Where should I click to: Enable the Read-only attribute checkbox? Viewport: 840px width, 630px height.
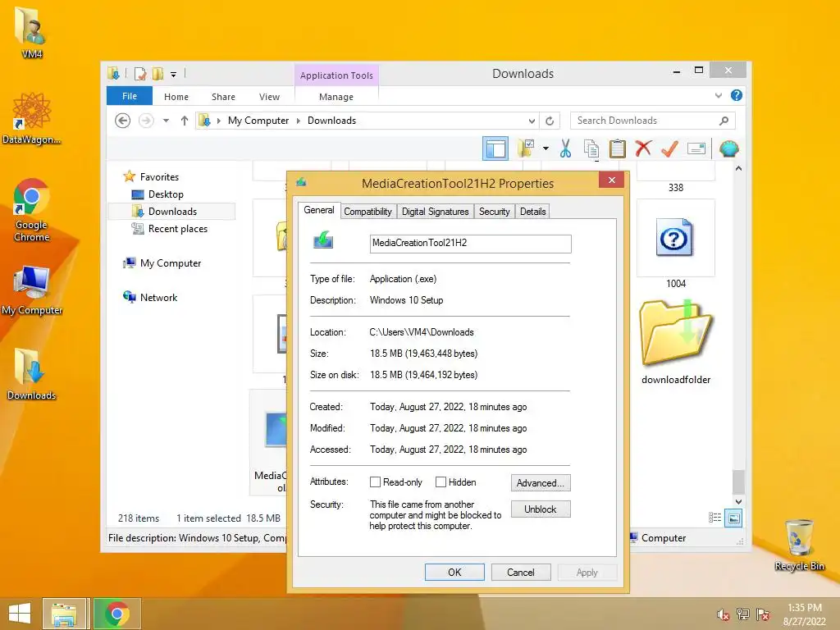click(375, 482)
